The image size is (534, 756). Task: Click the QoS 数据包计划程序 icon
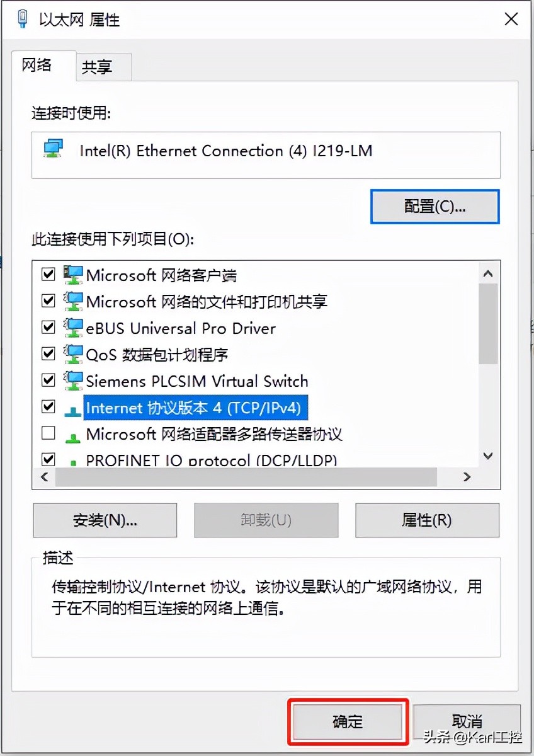(x=71, y=353)
